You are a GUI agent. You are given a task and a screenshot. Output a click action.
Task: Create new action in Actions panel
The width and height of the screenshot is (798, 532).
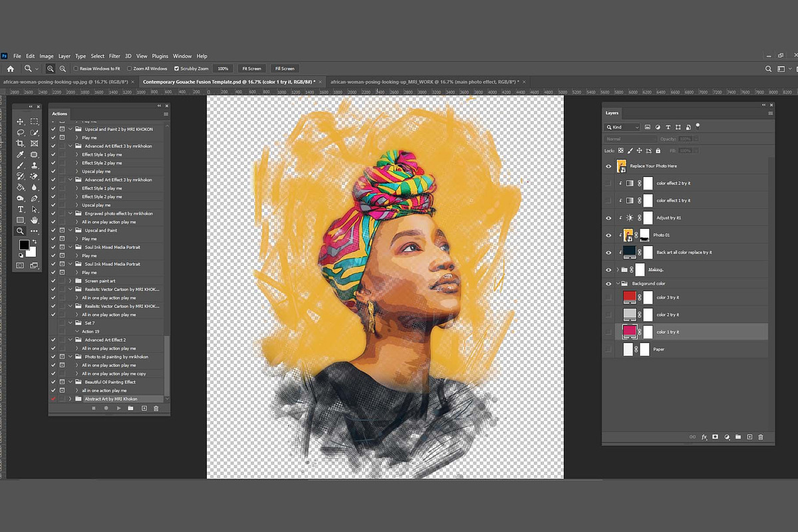click(x=144, y=408)
